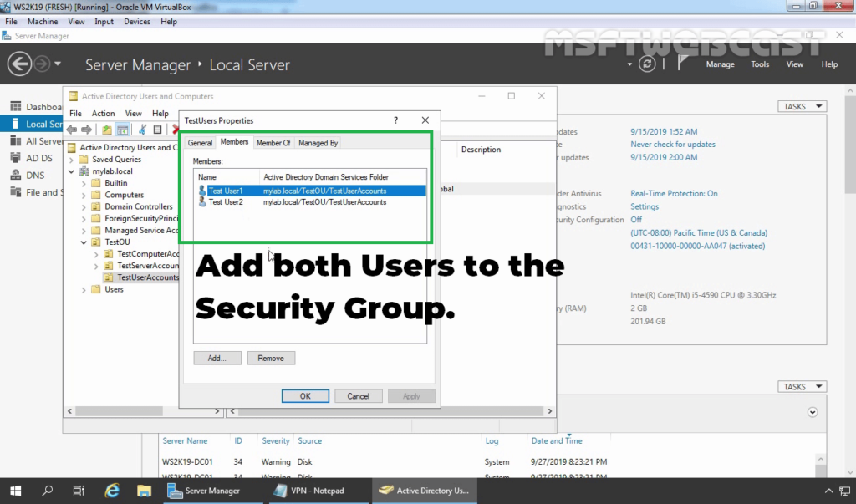Click the Remove button
Viewport: 856px width, 504px height.
pos(271,359)
